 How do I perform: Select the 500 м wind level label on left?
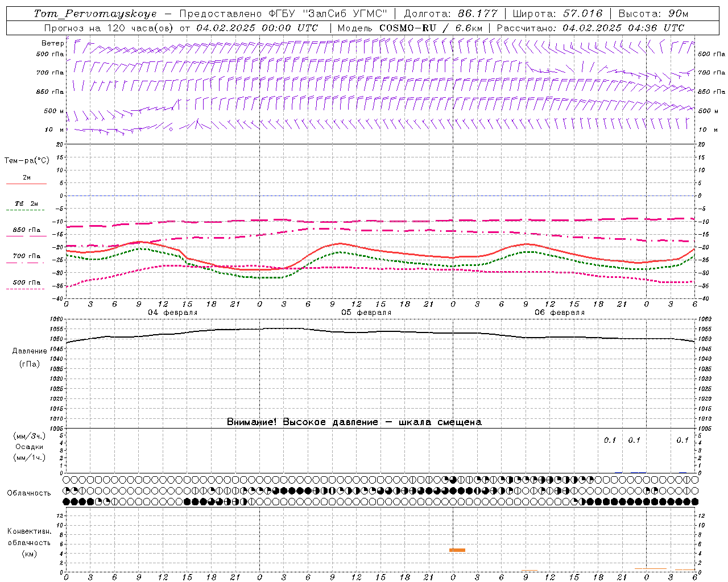click(x=54, y=111)
